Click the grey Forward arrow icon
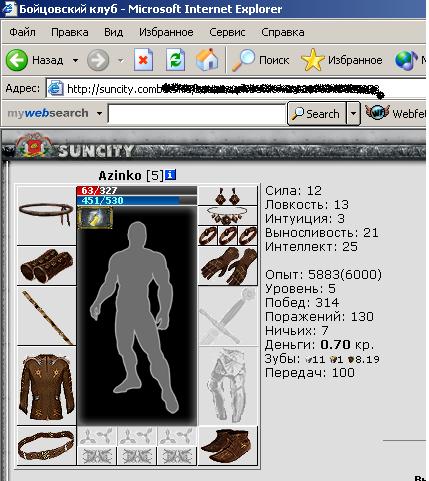429x481 pixels. (x=98, y=60)
